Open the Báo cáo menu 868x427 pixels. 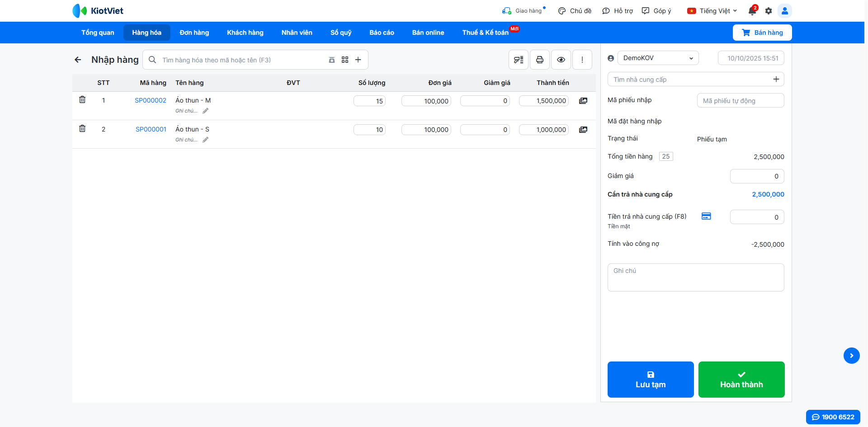(x=382, y=33)
